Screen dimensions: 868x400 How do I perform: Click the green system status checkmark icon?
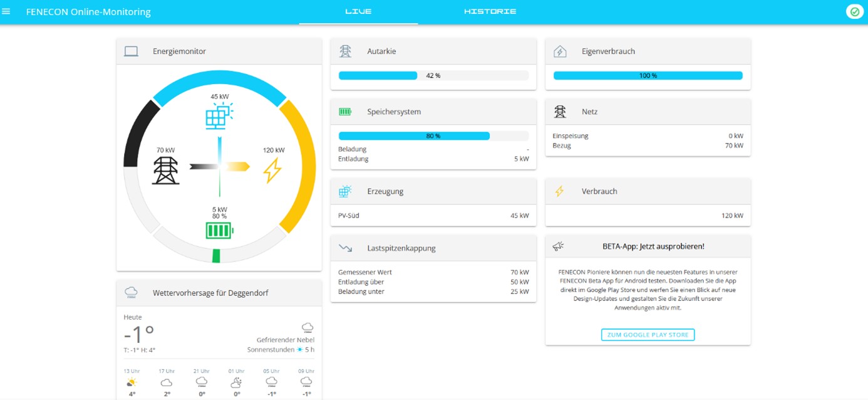(x=854, y=11)
